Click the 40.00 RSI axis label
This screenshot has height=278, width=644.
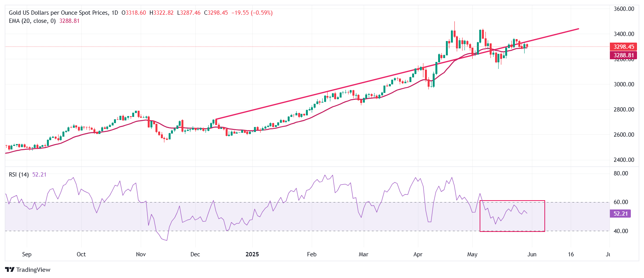621,231
